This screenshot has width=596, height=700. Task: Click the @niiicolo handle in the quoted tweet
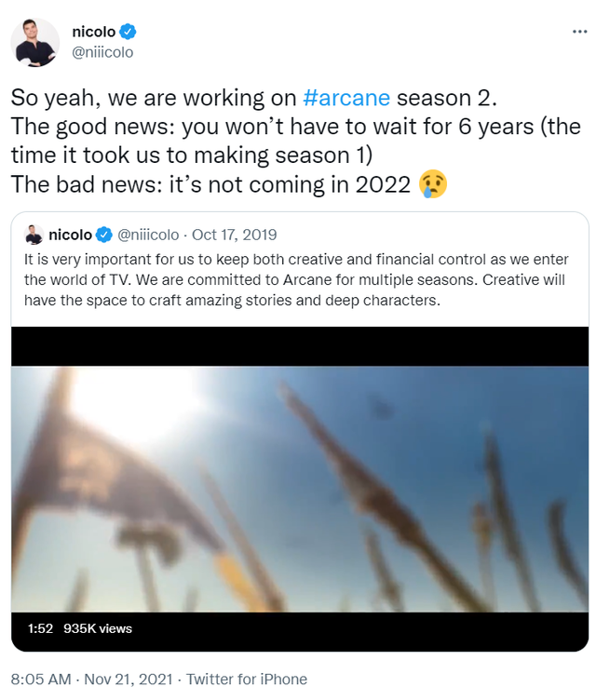click(147, 235)
